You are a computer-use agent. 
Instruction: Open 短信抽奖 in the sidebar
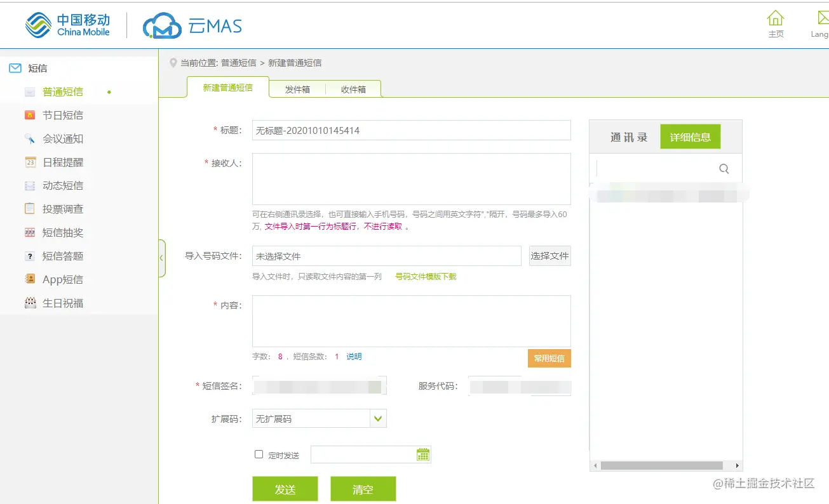pos(63,232)
